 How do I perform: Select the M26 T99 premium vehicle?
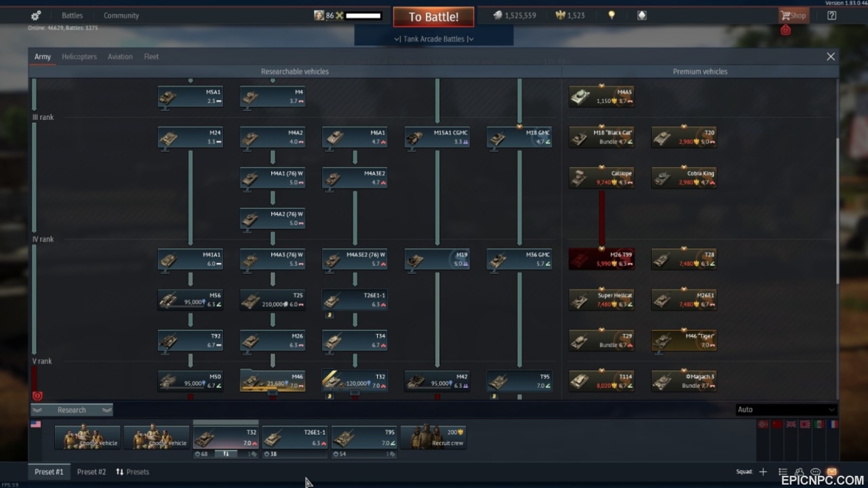[601, 259]
